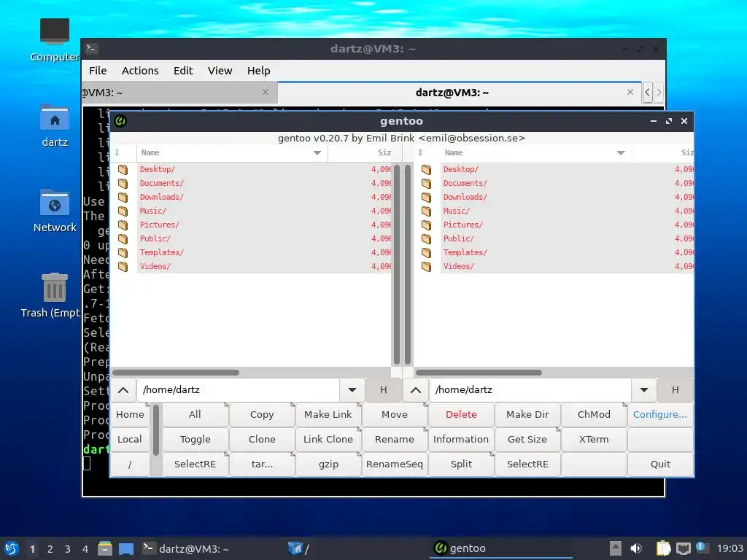
Task: Click the gentoo app icon in title bar
Action: 120,121
